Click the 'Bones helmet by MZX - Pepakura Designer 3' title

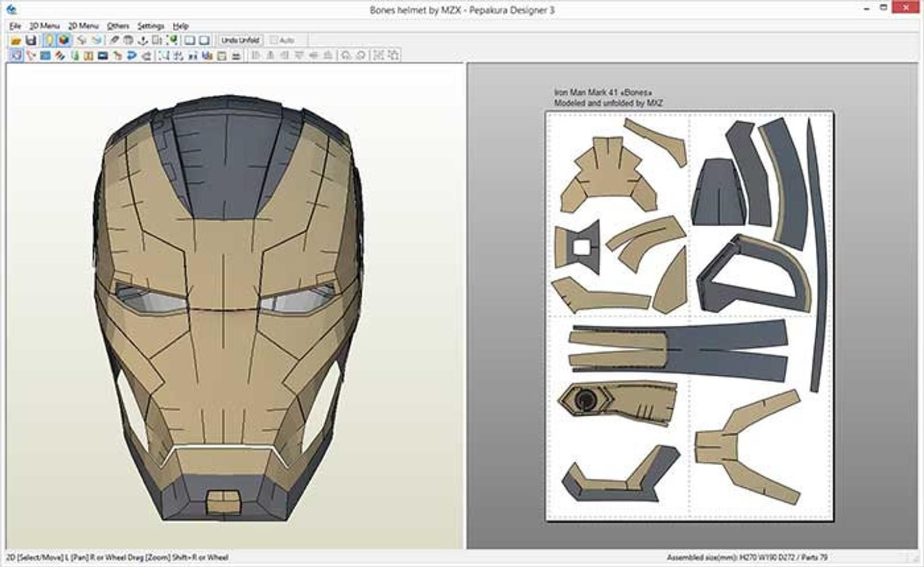[x=462, y=10]
